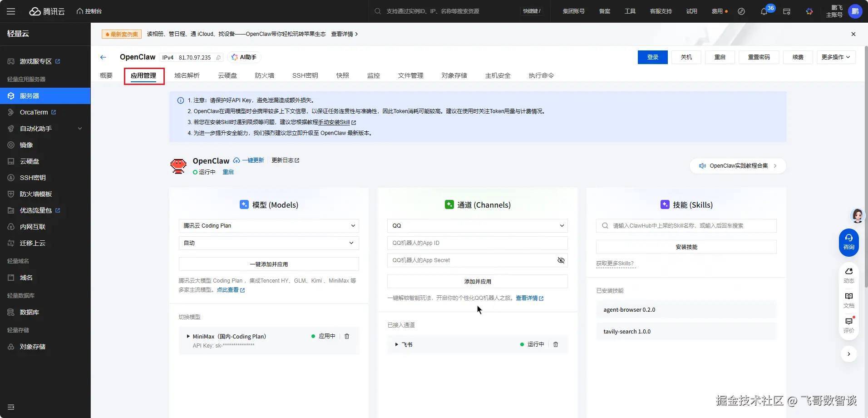
Task: Go back with the left arrow
Action: tap(103, 57)
